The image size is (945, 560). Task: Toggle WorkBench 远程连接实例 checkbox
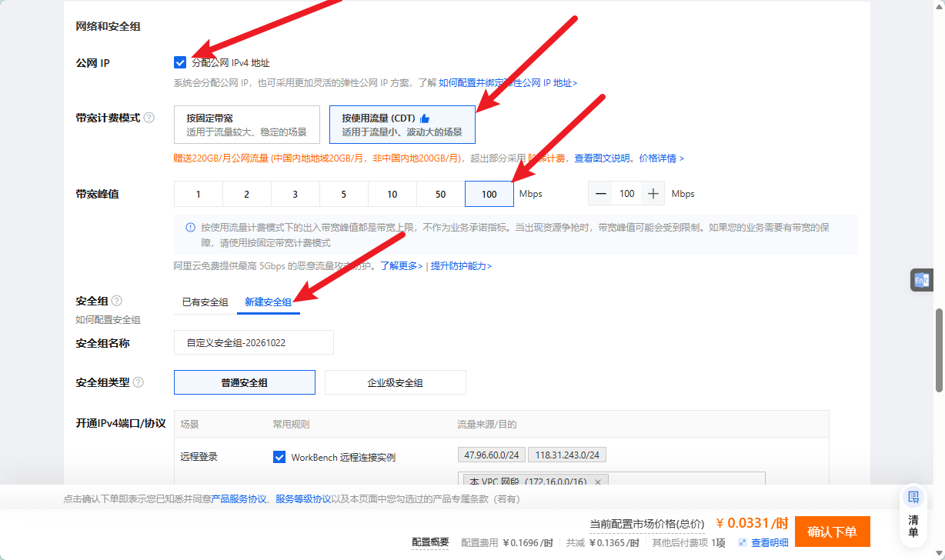coord(279,457)
